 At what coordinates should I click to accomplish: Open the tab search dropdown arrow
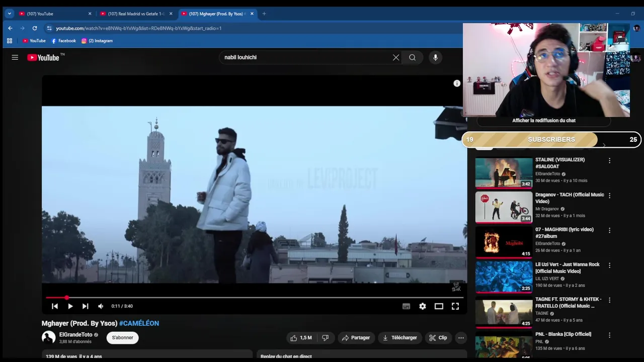pyautogui.click(x=9, y=14)
